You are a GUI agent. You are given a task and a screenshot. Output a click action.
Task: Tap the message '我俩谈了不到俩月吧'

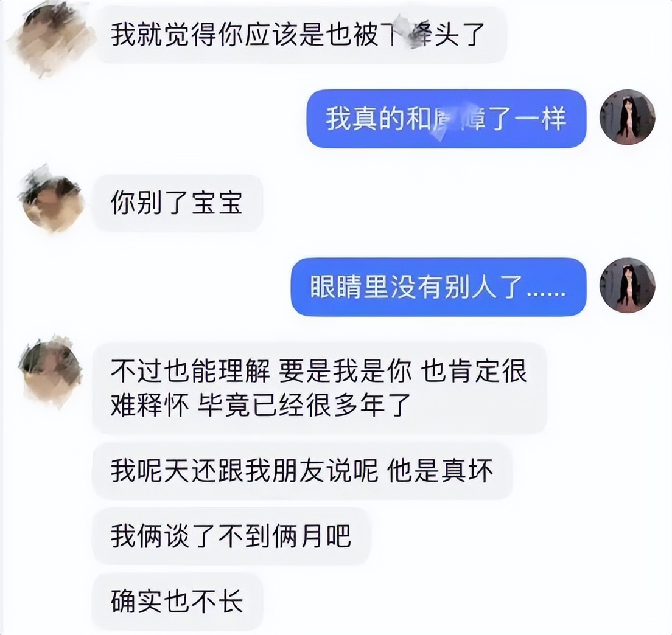pos(231,536)
